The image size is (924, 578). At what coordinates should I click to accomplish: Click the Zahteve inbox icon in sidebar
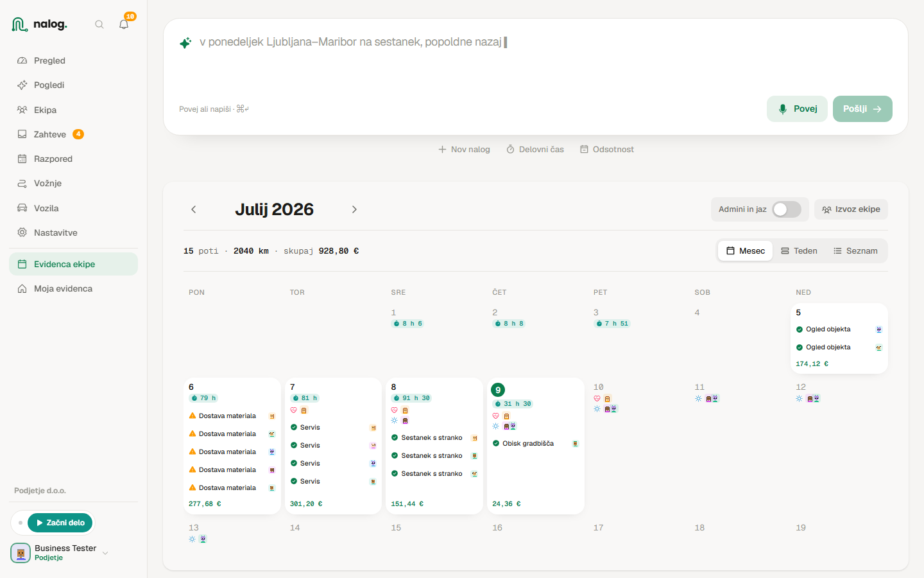coord(22,134)
